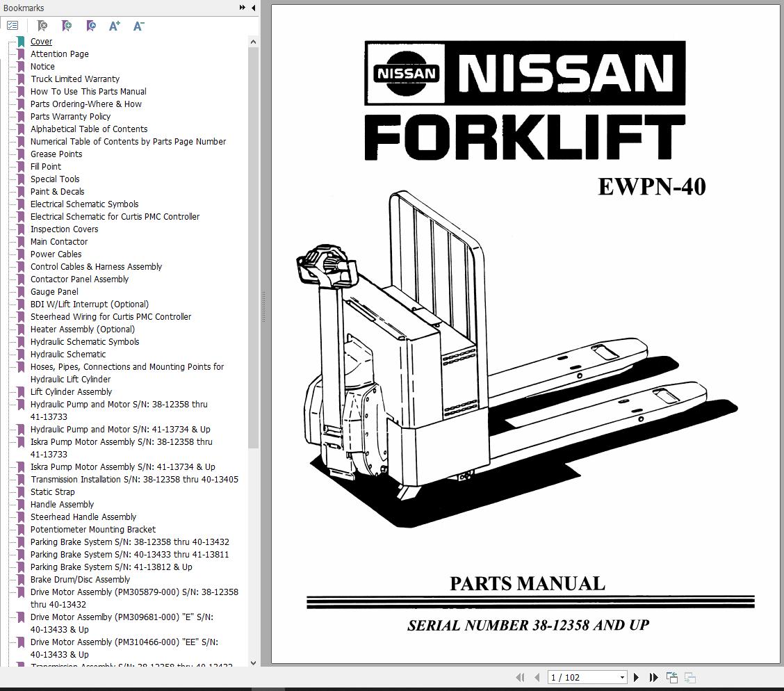The image size is (784, 691).
Task: Open Drive Motor Assembly (PM305879-000) bookmark
Action: point(135,598)
